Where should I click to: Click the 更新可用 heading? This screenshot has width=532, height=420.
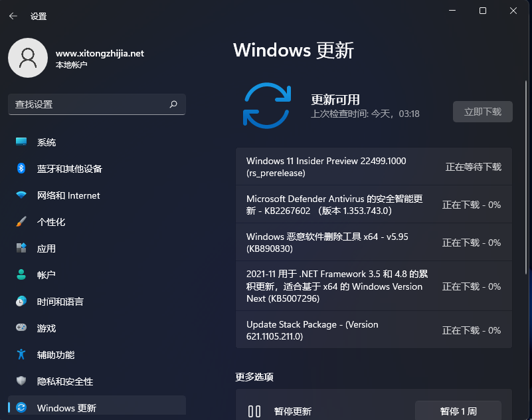[x=335, y=100]
